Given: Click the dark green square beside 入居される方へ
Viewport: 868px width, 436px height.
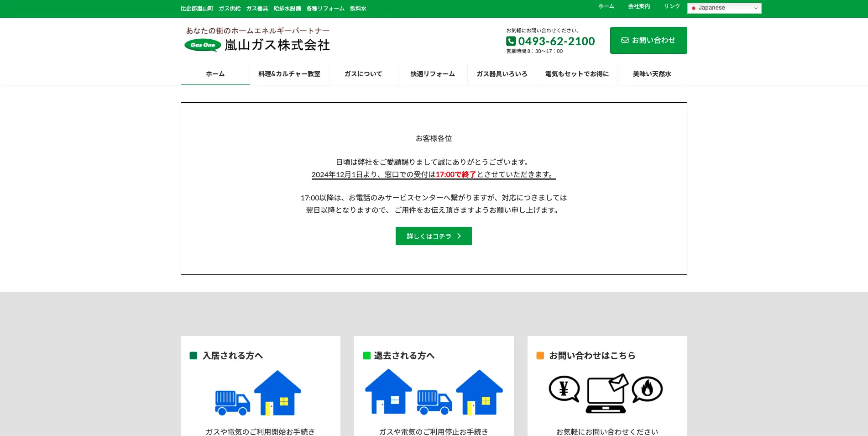Looking at the screenshot, I should (x=193, y=356).
